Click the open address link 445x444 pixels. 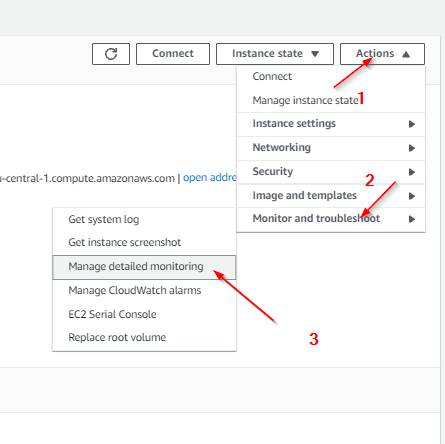click(210, 178)
